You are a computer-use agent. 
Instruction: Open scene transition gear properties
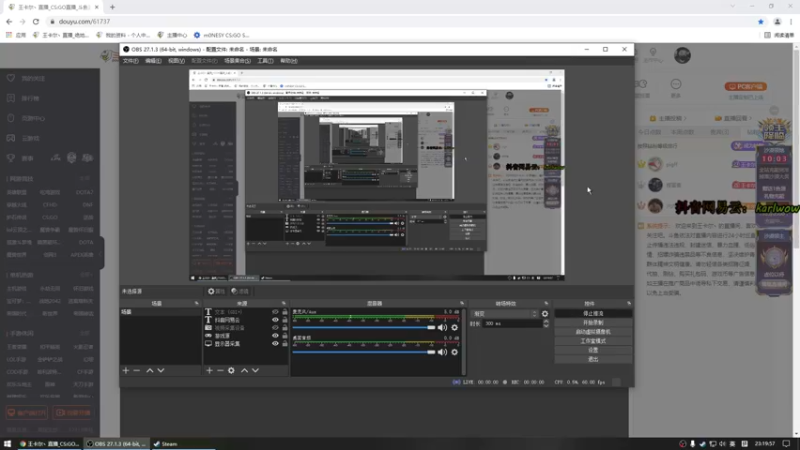coord(545,314)
